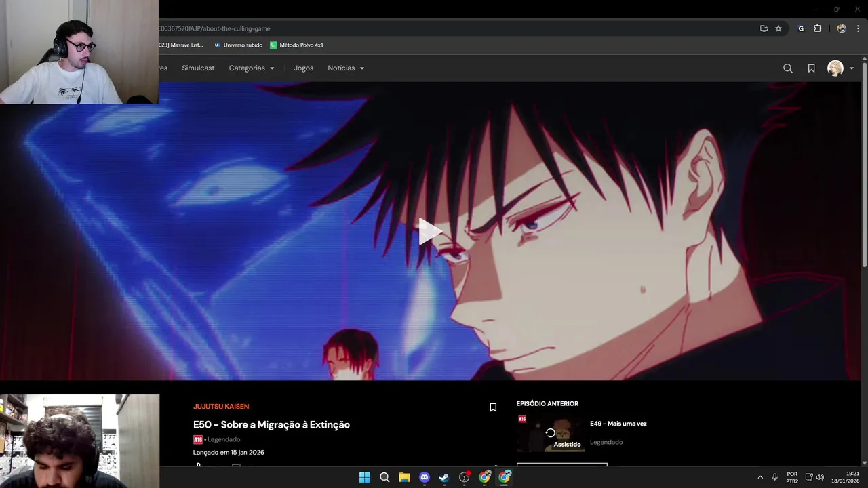Viewport: 868px width, 488px height.
Task: Add episode E50 to watchlist bookmark
Action: 493,407
